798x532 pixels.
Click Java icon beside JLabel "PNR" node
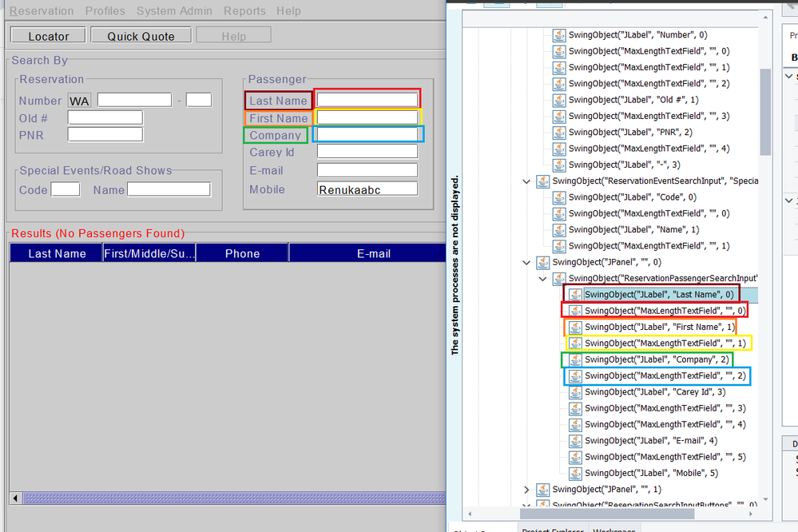[559, 133]
